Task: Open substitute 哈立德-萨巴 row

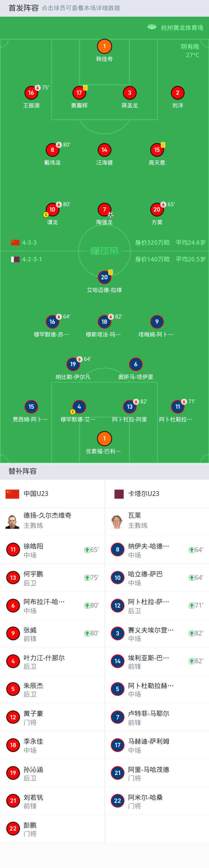Action: [x=156, y=578]
